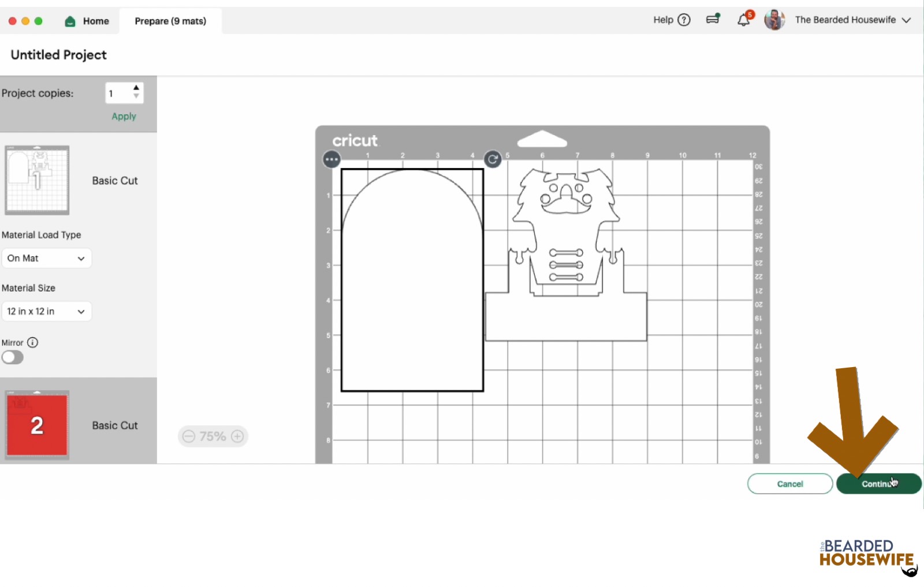
Task: Click Apply under Project copies
Action: [124, 117]
